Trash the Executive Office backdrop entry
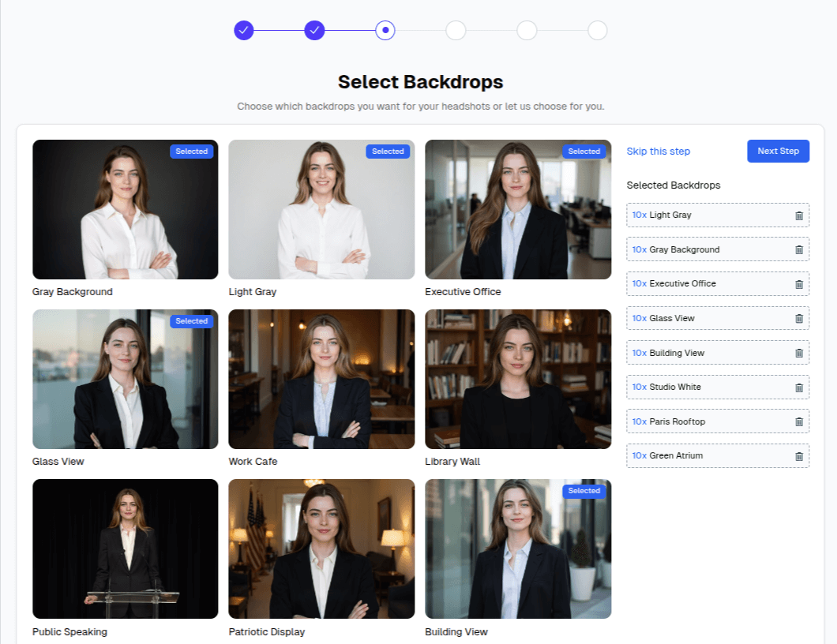The height and width of the screenshot is (644, 837). [798, 284]
